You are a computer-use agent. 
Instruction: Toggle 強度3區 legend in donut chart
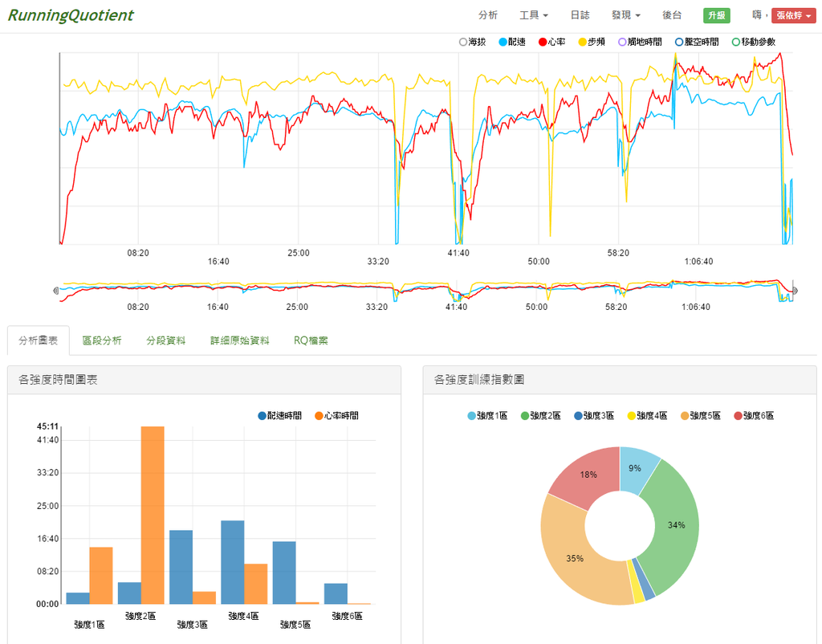click(x=594, y=416)
